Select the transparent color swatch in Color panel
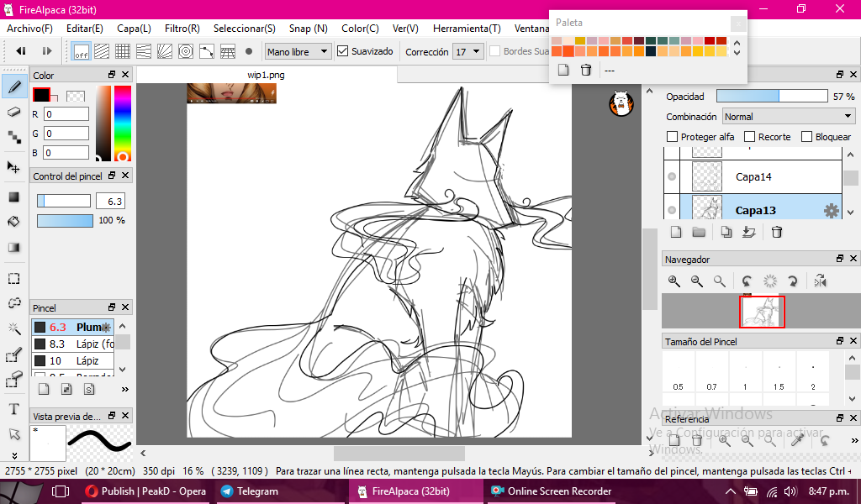The image size is (861, 504). coord(75,96)
